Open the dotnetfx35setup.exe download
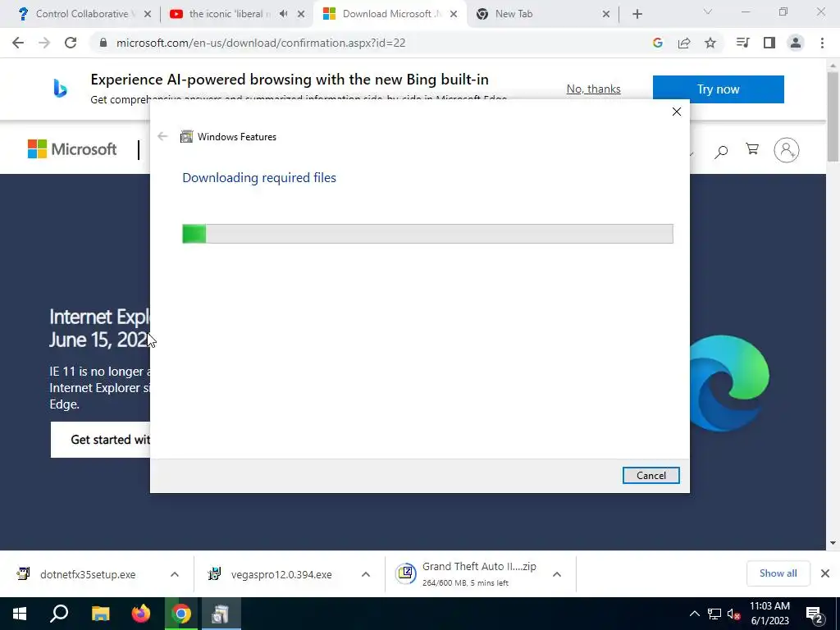This screenshot has height=630, width=840. [x=88, y=574]
